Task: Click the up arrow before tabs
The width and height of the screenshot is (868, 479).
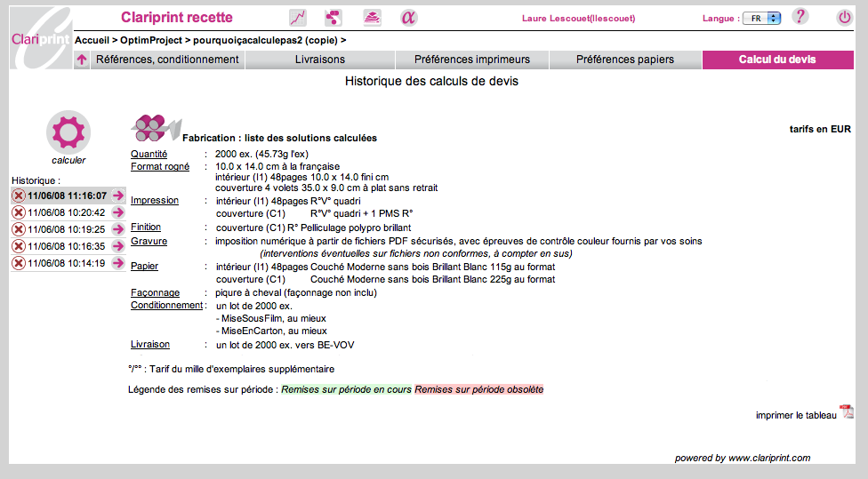Action: tap(82, 60)
